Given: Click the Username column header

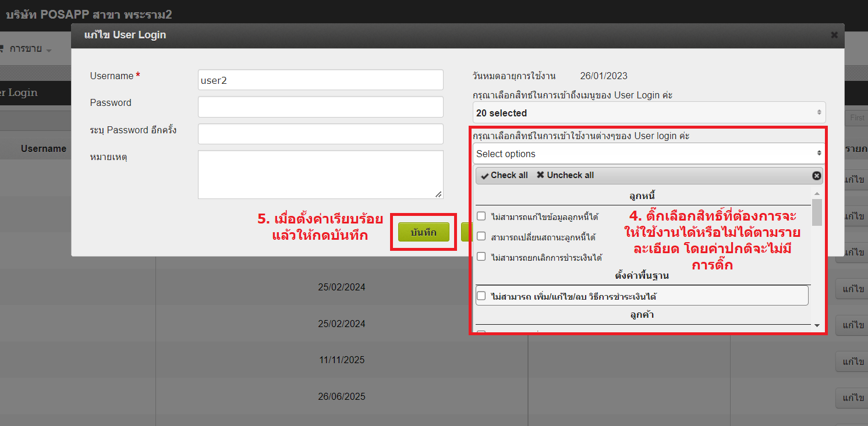Looking at the screenshot, I should point(44,149).
